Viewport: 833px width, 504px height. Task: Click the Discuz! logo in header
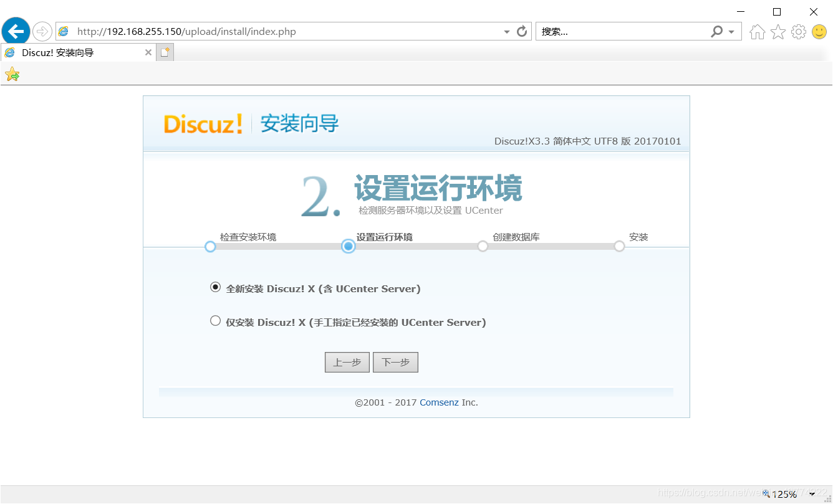coord(203,124)
